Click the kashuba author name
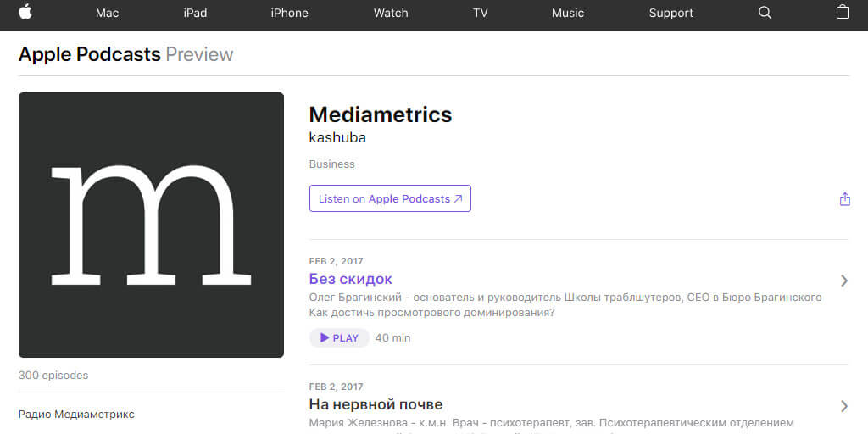Image resolution: width=868 pixels, height=434 pixels. (337, 137)
